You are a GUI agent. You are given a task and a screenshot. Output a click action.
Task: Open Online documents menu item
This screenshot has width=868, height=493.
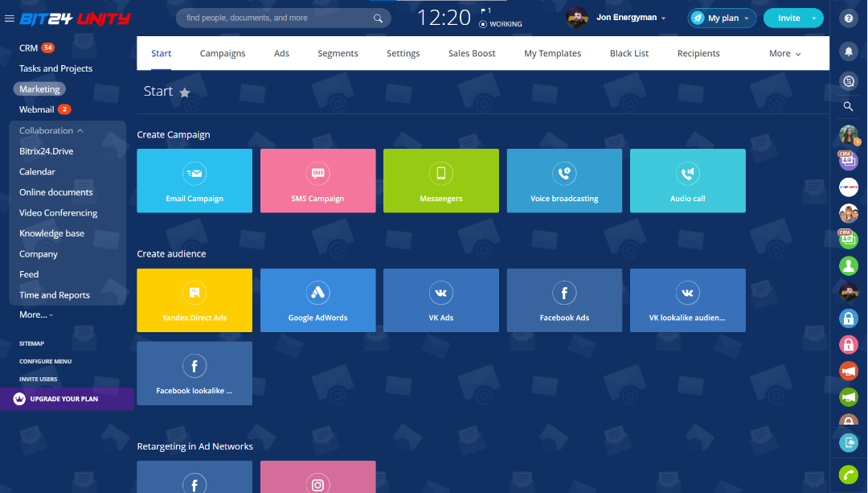[x=56, y=192]
